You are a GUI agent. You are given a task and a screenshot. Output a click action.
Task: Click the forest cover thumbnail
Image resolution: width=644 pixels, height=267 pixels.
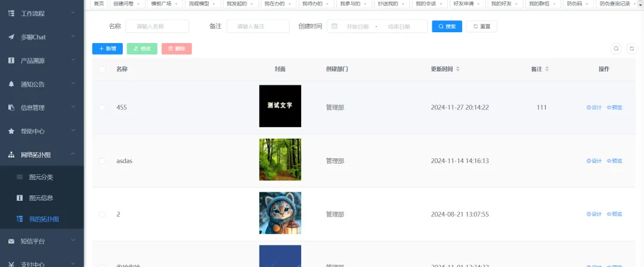[x=280, y=159]
